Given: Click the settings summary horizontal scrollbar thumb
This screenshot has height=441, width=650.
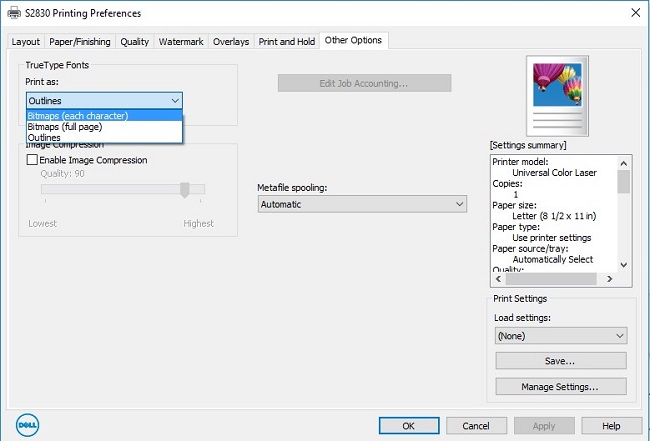Looking at the screenshot, I should [x=551, y=279].
